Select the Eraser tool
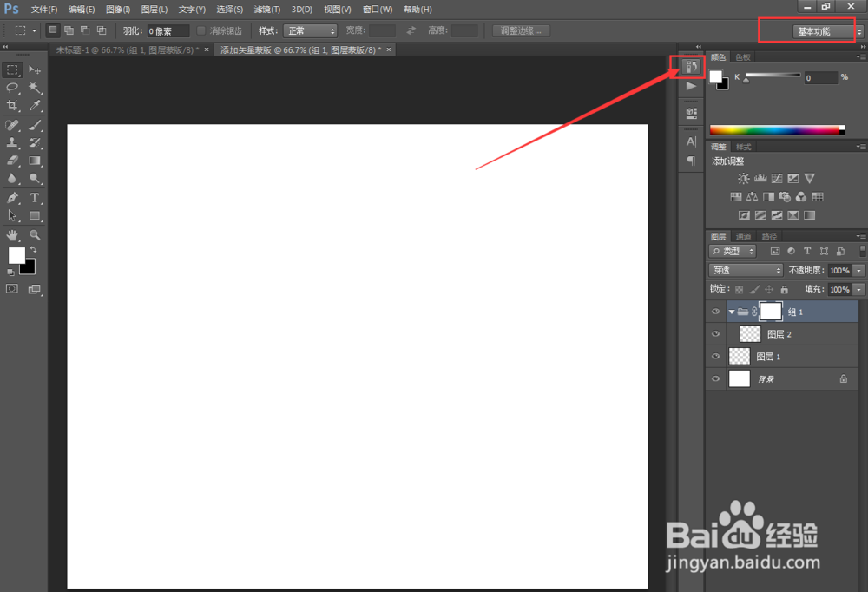This screenshot has height=592, width=868. click(12, 161)
